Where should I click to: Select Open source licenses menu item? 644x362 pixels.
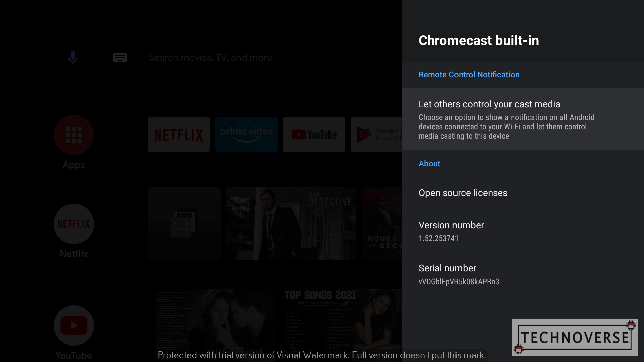click(463, 193)
